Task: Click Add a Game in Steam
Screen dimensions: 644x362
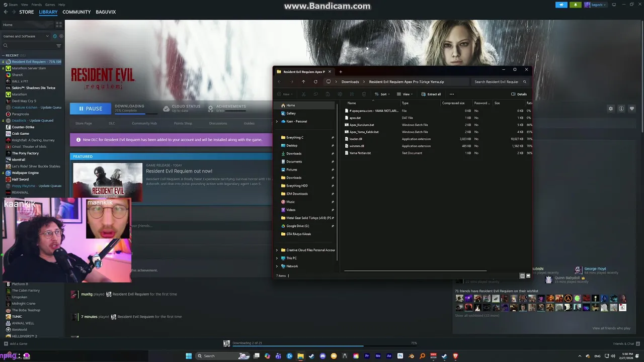Action: 16,344
